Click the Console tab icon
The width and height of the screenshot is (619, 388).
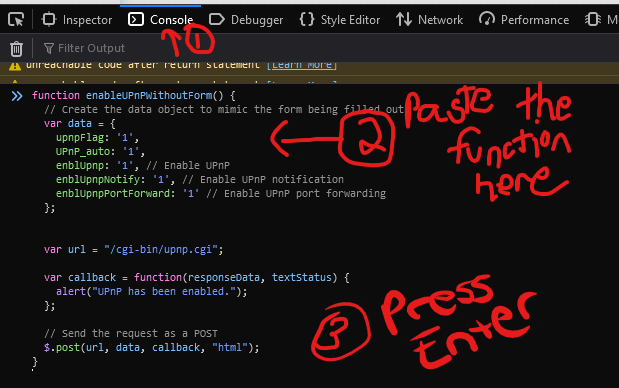[x=136, y=19]
